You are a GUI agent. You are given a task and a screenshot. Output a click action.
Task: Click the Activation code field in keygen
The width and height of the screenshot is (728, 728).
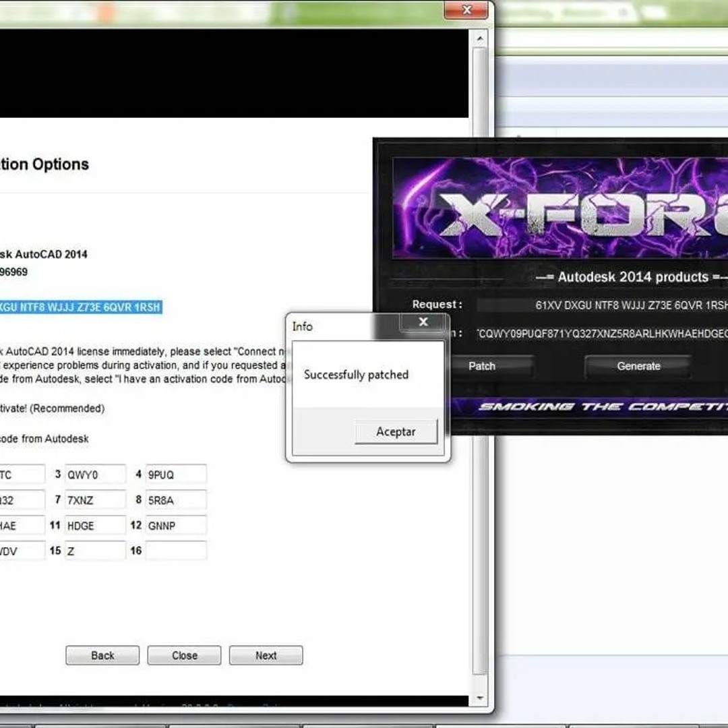coord(600,334)
